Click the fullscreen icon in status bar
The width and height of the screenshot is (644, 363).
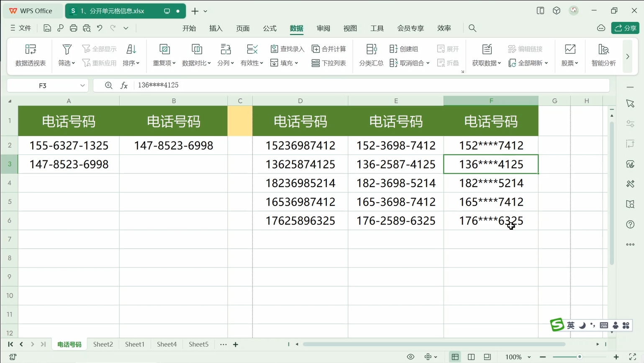pyautogui.click(x=632, y=357)
